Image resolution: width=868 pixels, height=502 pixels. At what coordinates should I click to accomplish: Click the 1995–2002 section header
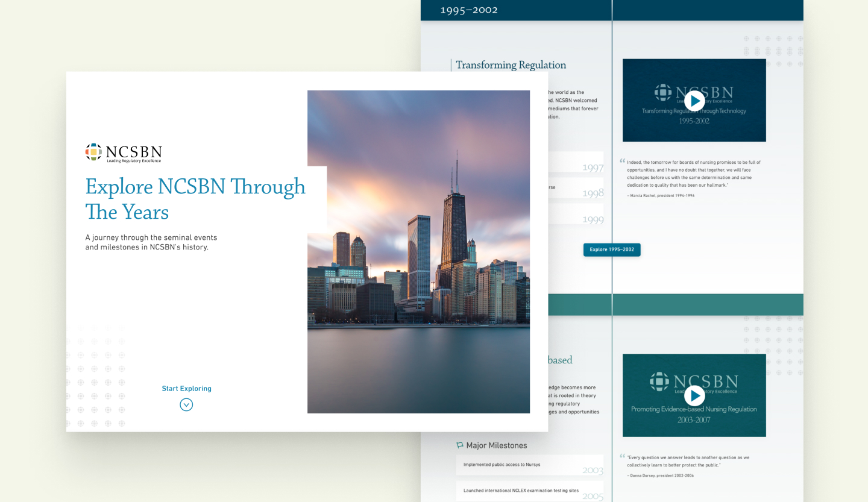tap(469, 10)
